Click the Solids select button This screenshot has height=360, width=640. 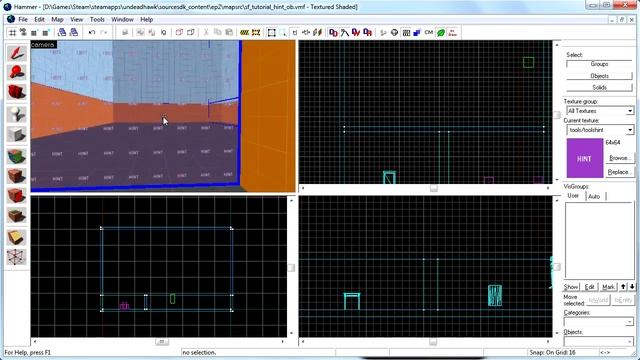[x=599, y=87]
